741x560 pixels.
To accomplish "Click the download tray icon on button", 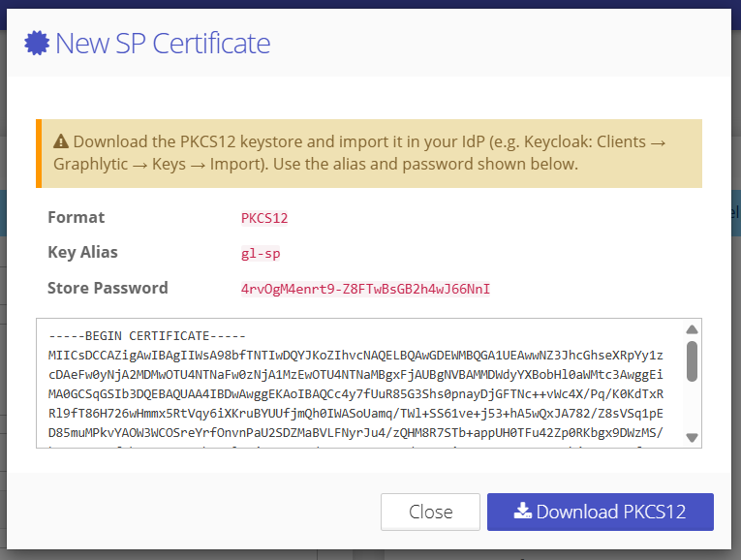I will click(523, 511).
